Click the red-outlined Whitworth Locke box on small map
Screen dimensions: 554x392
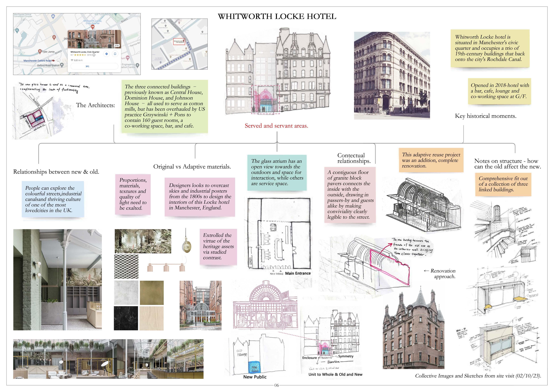(179, 42)
